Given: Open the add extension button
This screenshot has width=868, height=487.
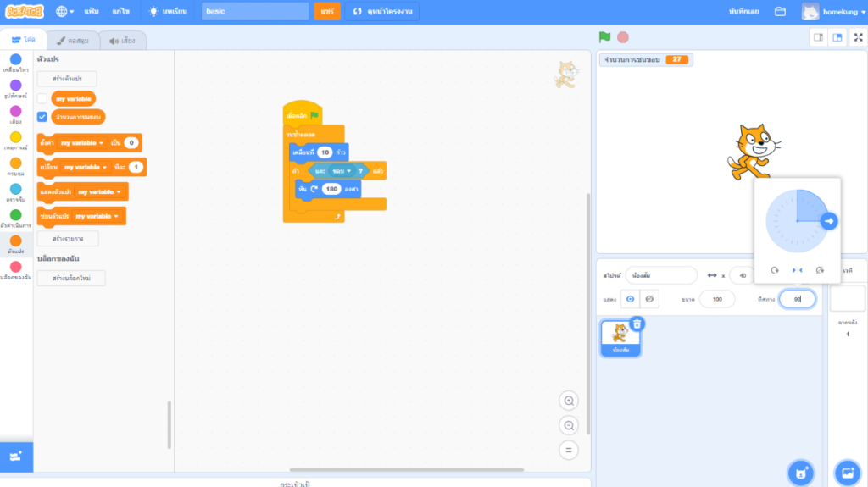Looking at the screenshot, I should (16, 457).
